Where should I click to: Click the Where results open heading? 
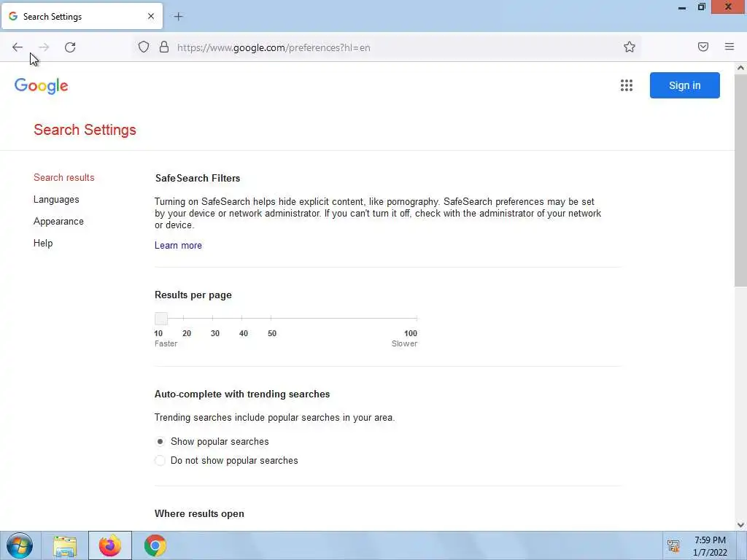click(x=199, y=514)
